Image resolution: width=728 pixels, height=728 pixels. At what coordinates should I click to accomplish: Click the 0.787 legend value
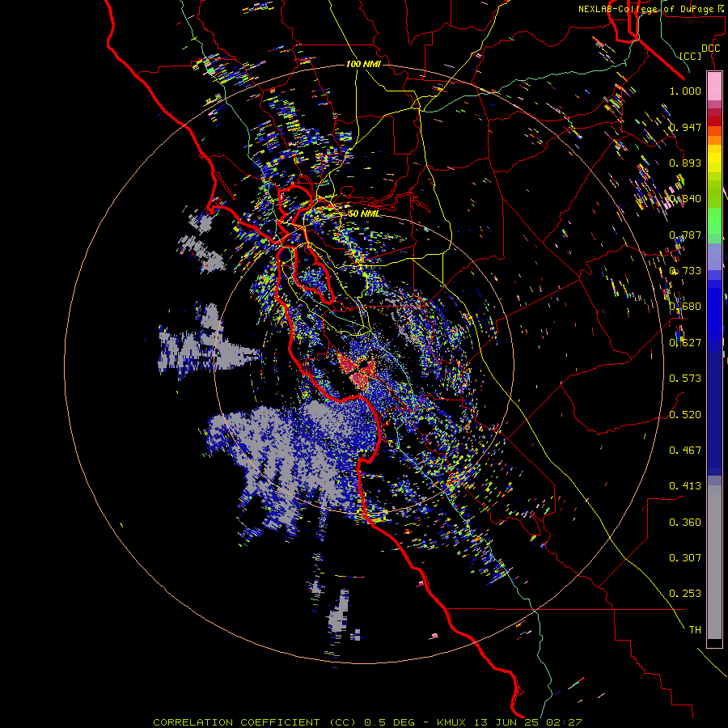pos(685,235)
